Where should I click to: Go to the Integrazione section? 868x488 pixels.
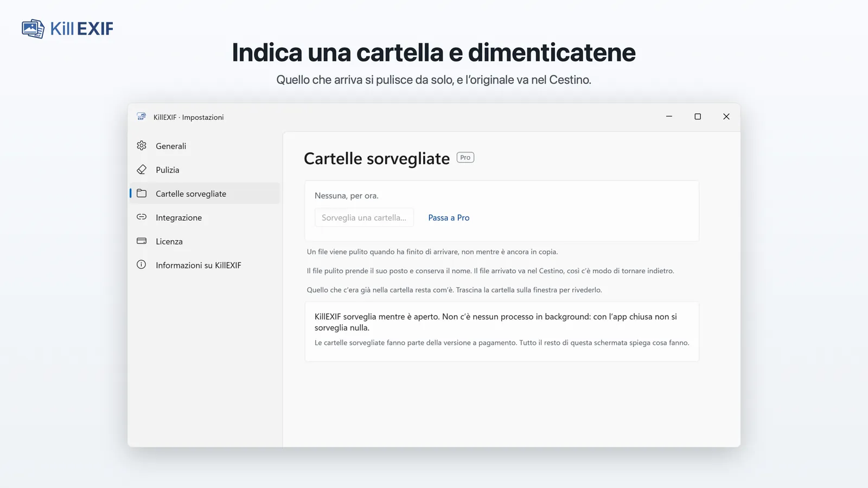205,217
